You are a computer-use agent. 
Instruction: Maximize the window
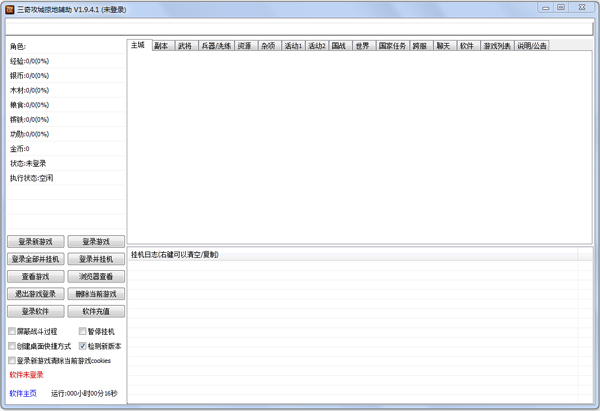(x=561, y=7)
